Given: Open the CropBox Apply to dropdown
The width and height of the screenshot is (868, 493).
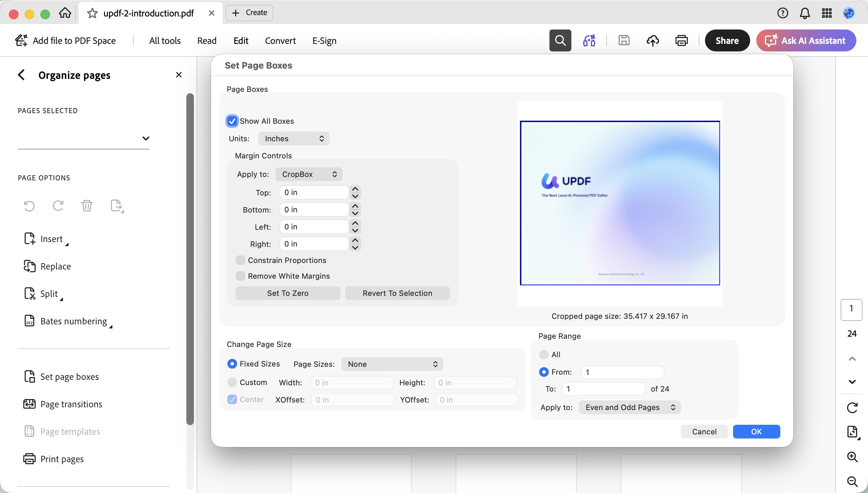Looking at the screenshot, I should (309, 174).
